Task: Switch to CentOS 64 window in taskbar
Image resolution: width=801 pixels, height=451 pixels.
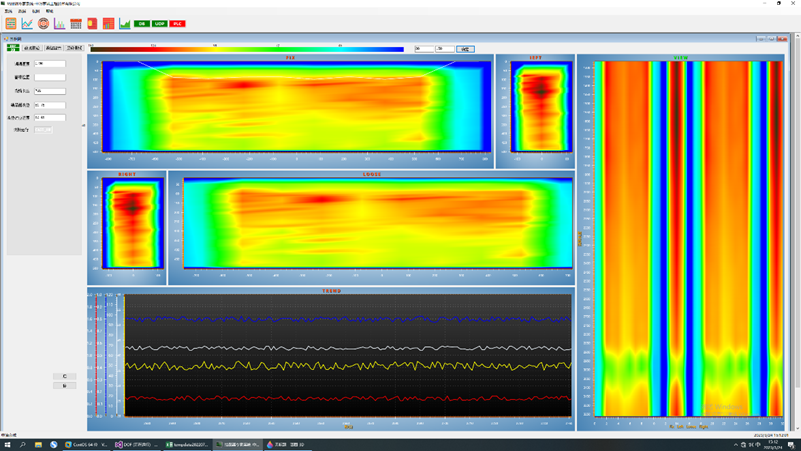Action: pos(86,444)
